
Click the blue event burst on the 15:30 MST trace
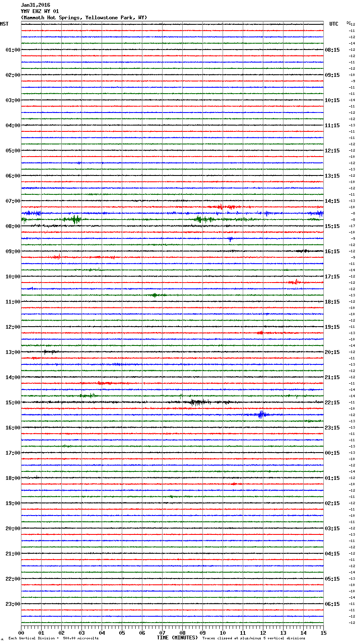[x=261, y=415]
